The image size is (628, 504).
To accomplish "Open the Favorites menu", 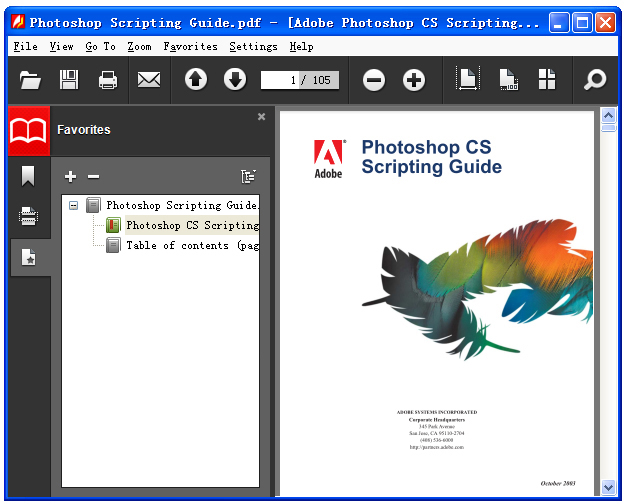I will (190, 46).
